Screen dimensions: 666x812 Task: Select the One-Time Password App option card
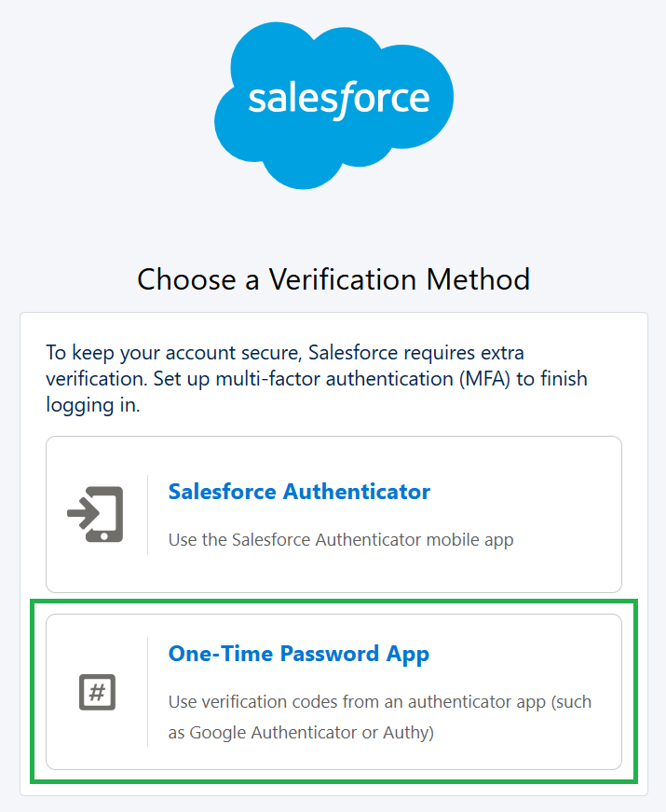pyautogui.click(x=333, y=692)
